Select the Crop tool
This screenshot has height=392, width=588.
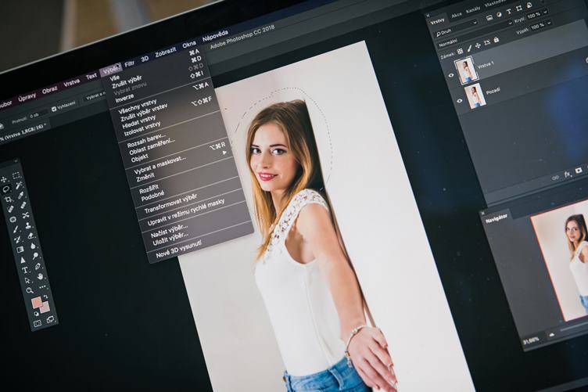[x=8, y=200]
